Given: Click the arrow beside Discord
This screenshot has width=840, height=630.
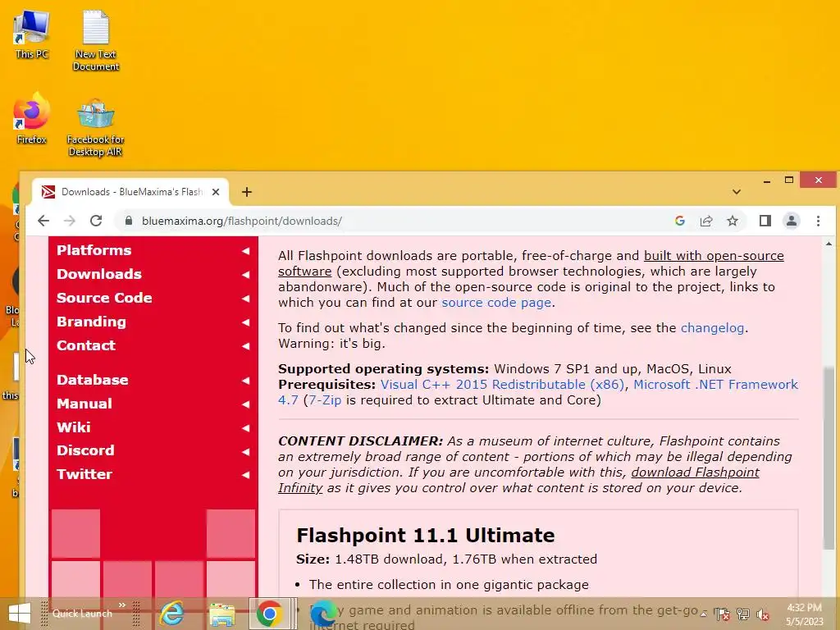Looking at the screenshot, I should 245,452.
